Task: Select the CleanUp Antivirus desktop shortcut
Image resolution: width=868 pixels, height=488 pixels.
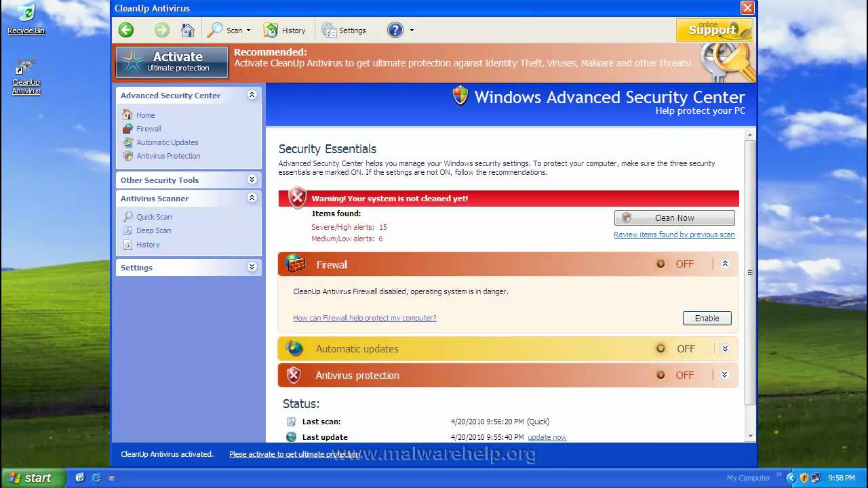Action: [x=26, y=77]
